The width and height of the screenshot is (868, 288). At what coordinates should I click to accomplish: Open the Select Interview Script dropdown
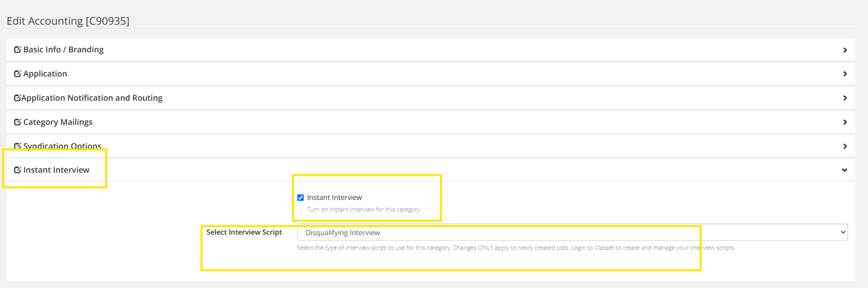(x=572, y=233)
